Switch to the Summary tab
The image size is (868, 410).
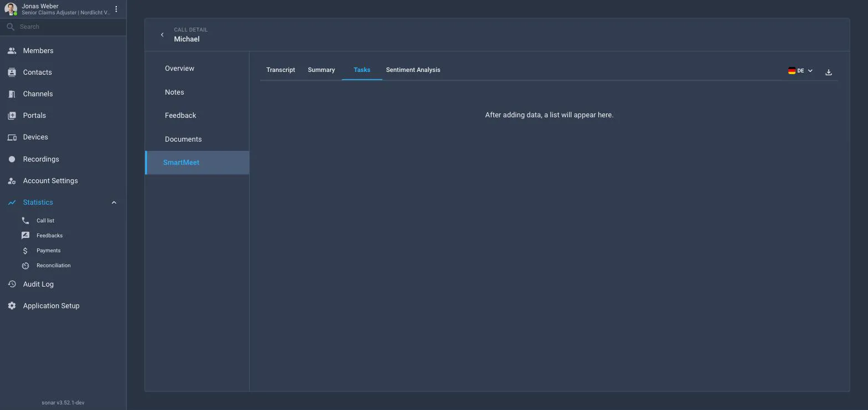point(321,70)
